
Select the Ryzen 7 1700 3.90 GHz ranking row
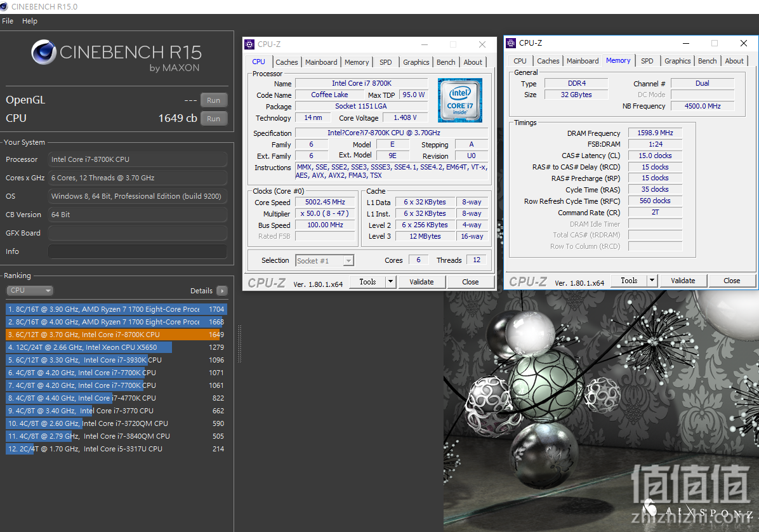click(x=116, y=309)
